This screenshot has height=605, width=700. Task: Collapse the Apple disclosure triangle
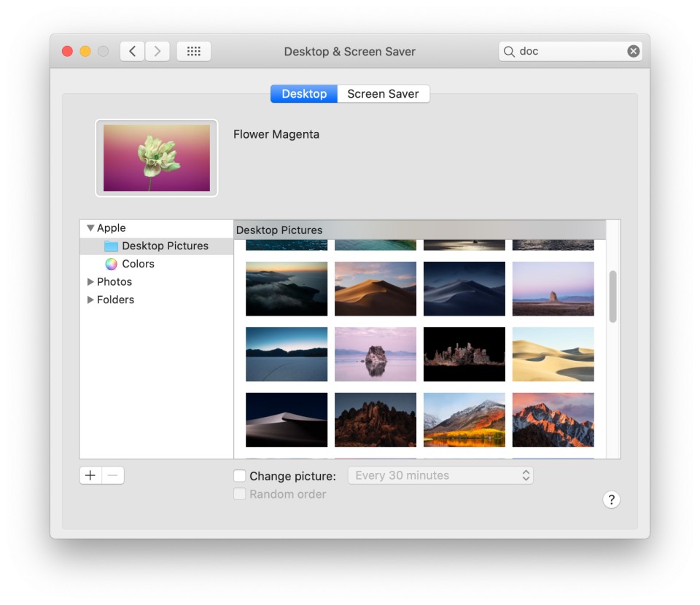click(x=90, y=228)
